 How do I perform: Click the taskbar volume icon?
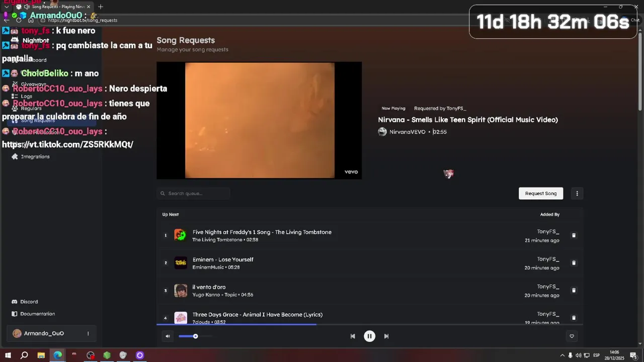pyautogui.click(x=579, y=355)
